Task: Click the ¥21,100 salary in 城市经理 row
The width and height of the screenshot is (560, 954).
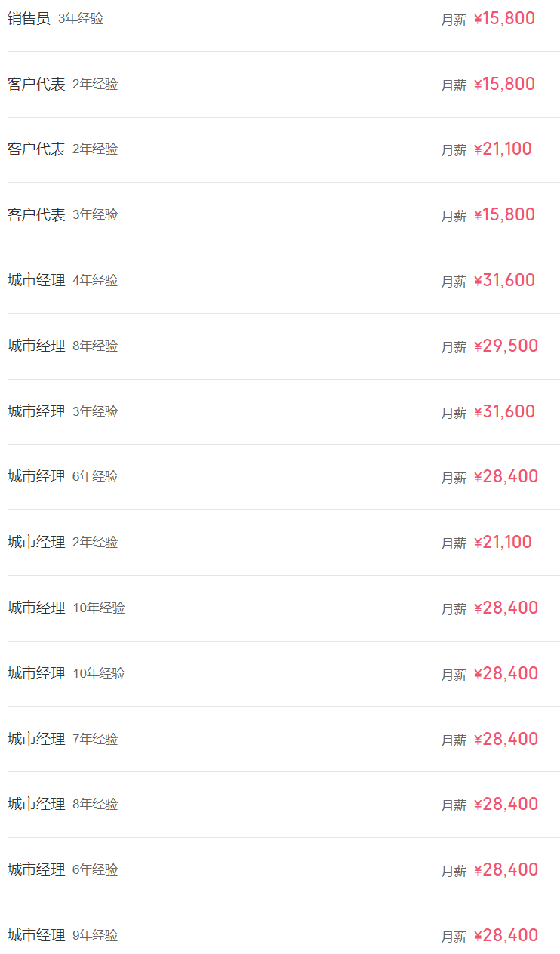Action: tap(503, 543)
